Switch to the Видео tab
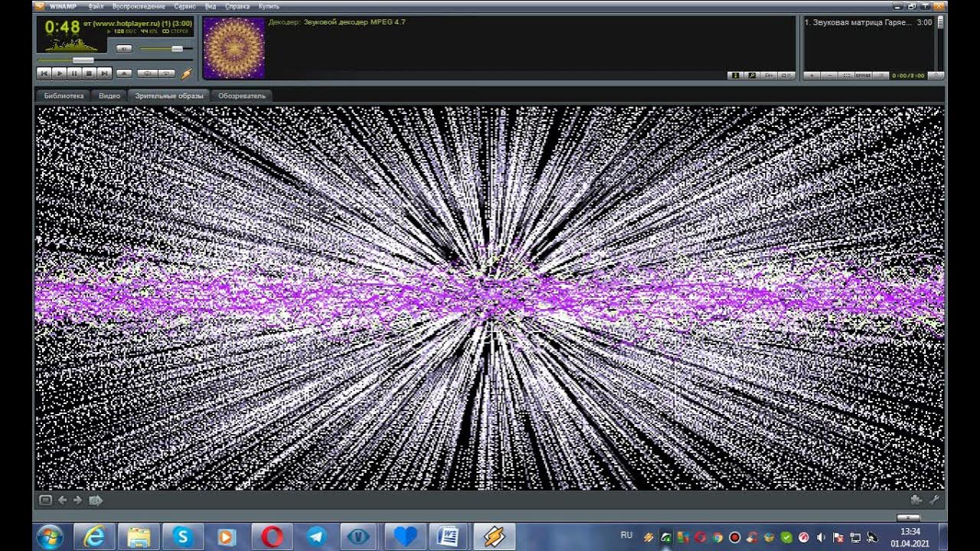980x551 pixels. (x=109, y=96)
